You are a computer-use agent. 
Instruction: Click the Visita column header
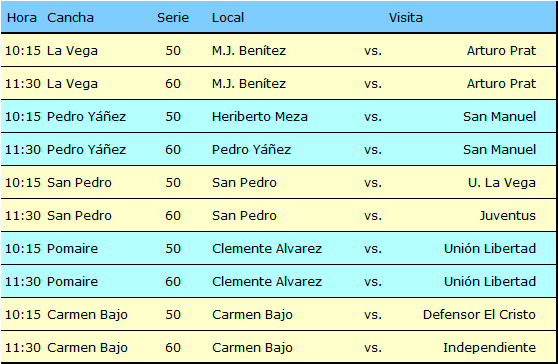pyautogui.click(x=405, y=17)
